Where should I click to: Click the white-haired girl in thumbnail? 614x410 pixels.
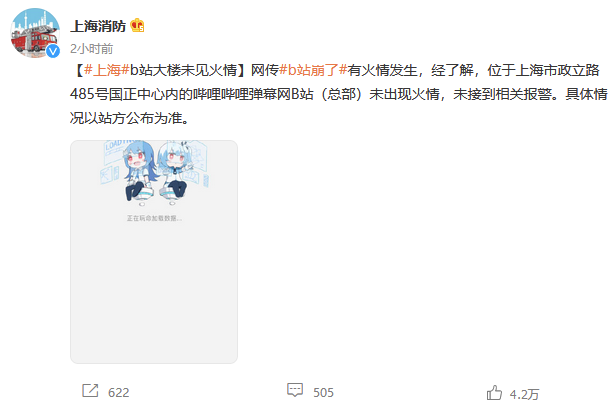point(174,171)
